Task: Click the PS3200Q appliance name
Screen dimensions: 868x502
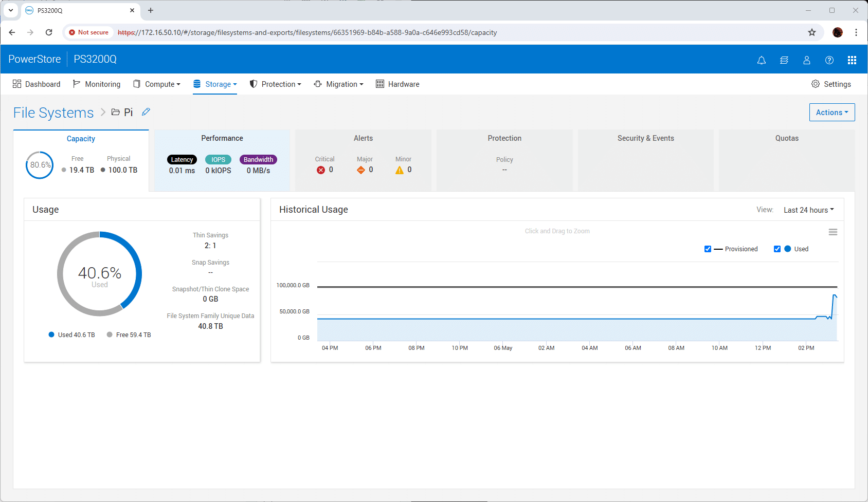Action: (x=95, y=59)
